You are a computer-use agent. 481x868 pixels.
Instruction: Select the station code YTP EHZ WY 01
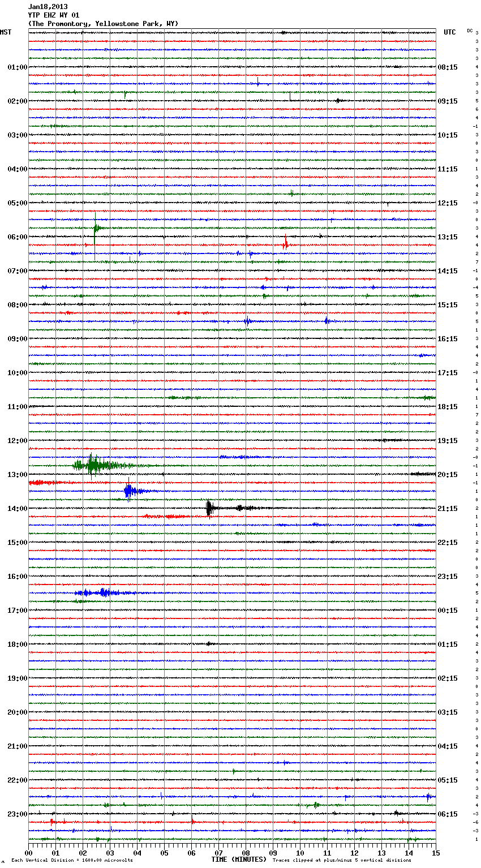tap(54, 15)
